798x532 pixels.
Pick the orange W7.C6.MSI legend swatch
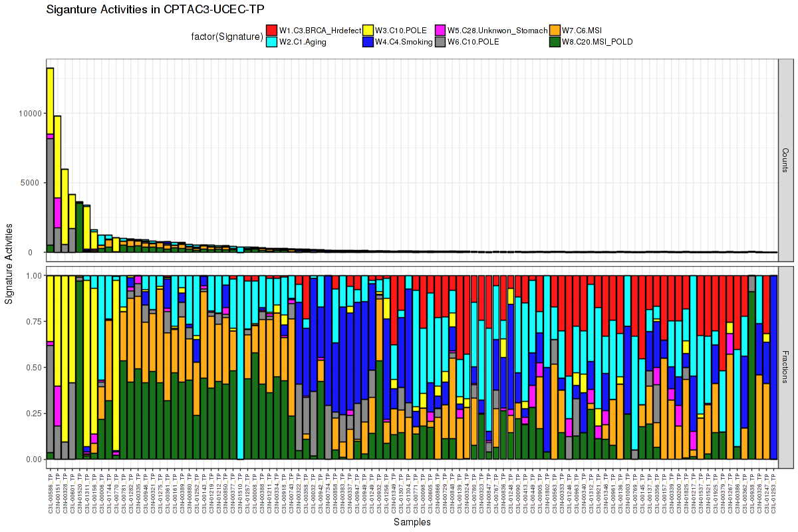[555, 30]
